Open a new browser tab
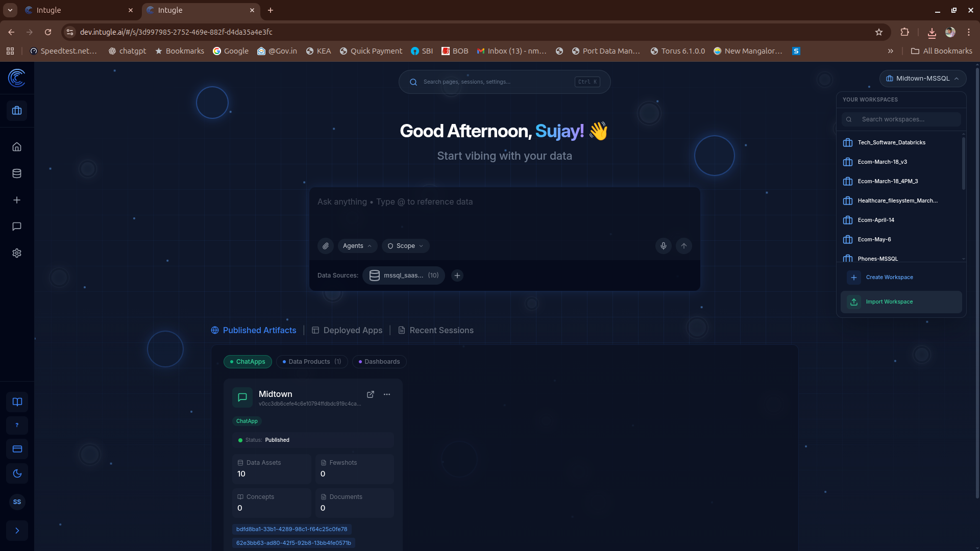Screen dimensions: 980x551 [271, 10]
